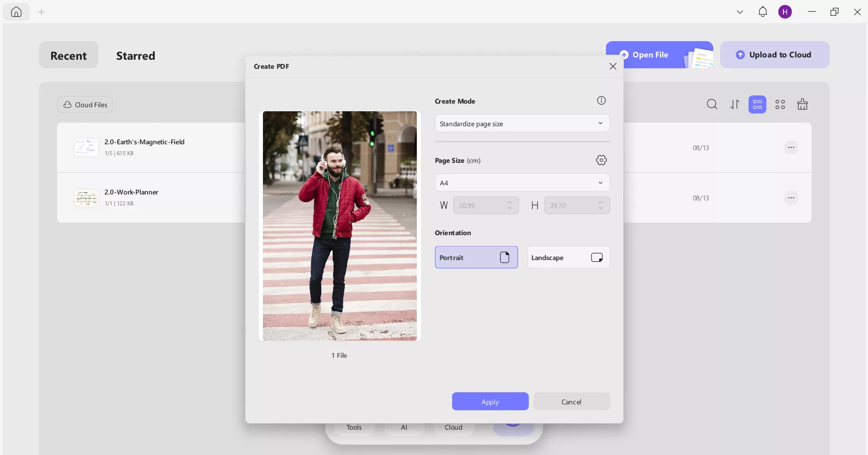Click Apply to create the PDF
This screenshot has width=868, height=455.
(x=490, y=402)
